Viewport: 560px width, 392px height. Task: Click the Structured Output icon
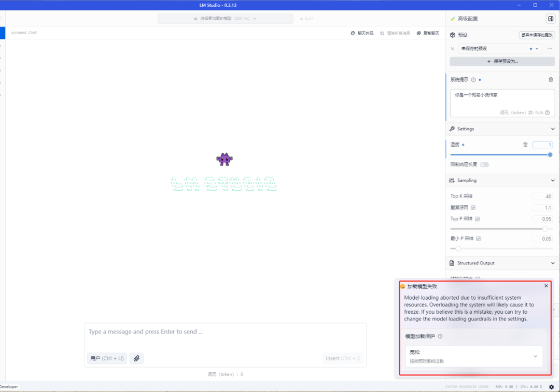452,263
